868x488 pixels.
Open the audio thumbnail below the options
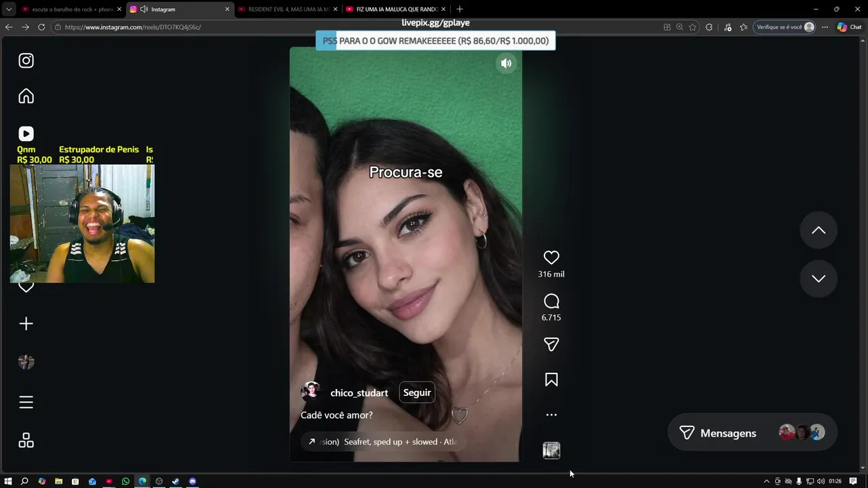click(x=551, y=451)
